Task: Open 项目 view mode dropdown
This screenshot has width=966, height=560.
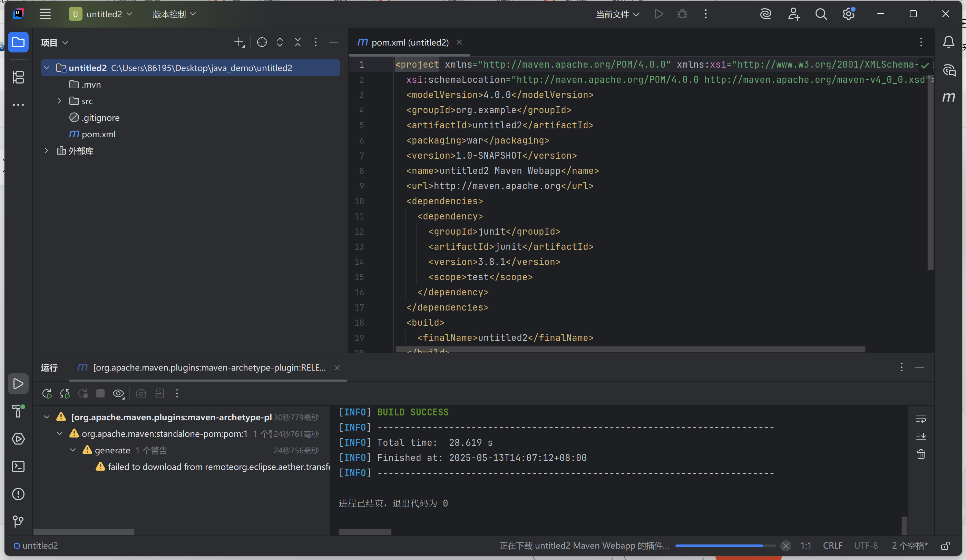Action: click(x=55, y=42)
